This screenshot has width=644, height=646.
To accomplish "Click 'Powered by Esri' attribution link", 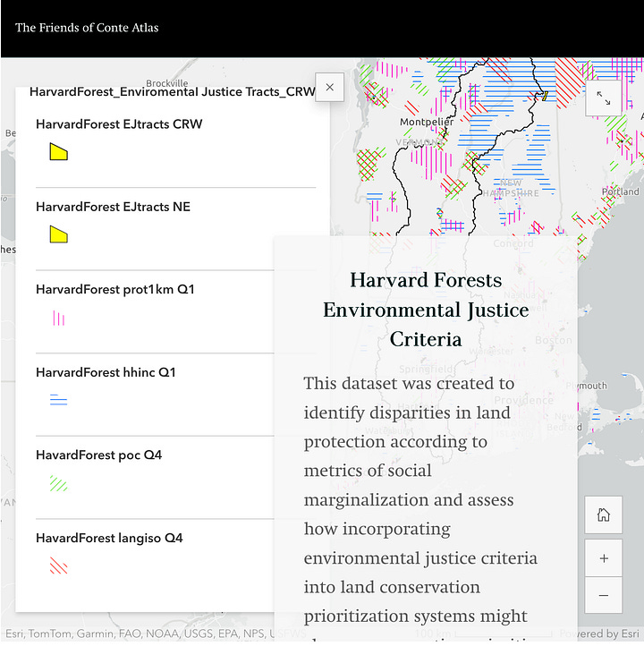I will [599, 633].
